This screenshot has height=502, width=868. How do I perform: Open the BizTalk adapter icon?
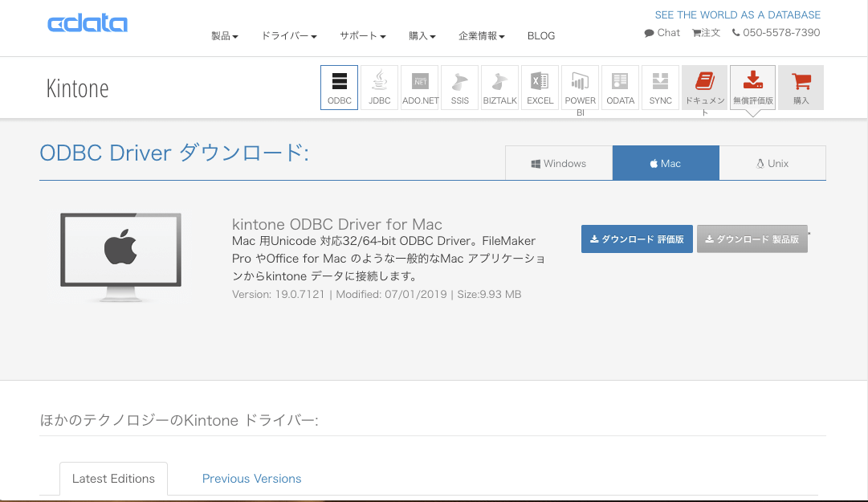pyautogui.click(x=500, y=88)
